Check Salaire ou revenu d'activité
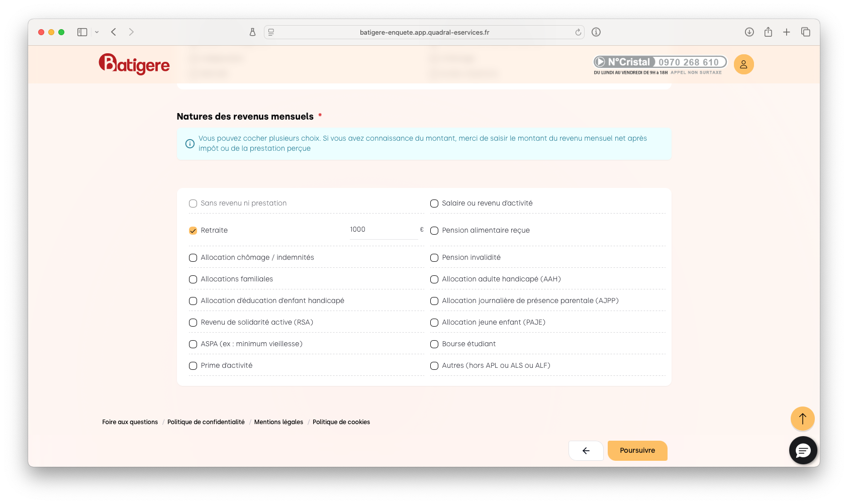This screenshot has height=504, width=848. [434, 204]
